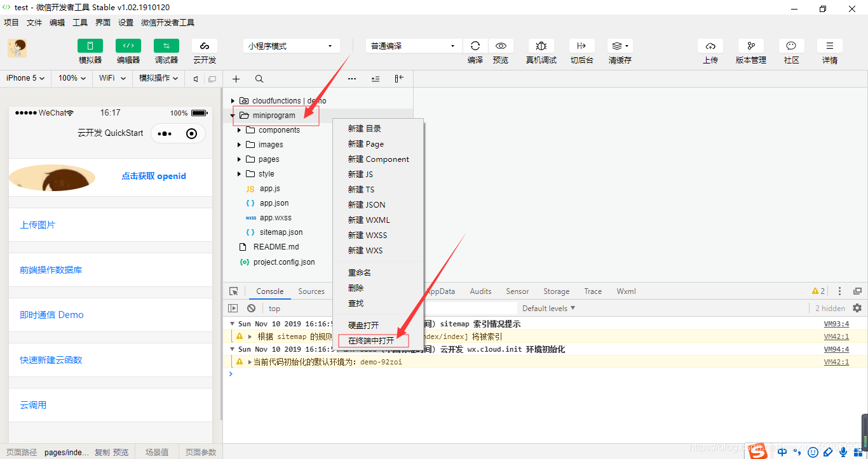Switch to Storage tab
Image resolution: width=868 pixels, height=459 pixels.
click(x=556, y=291)
